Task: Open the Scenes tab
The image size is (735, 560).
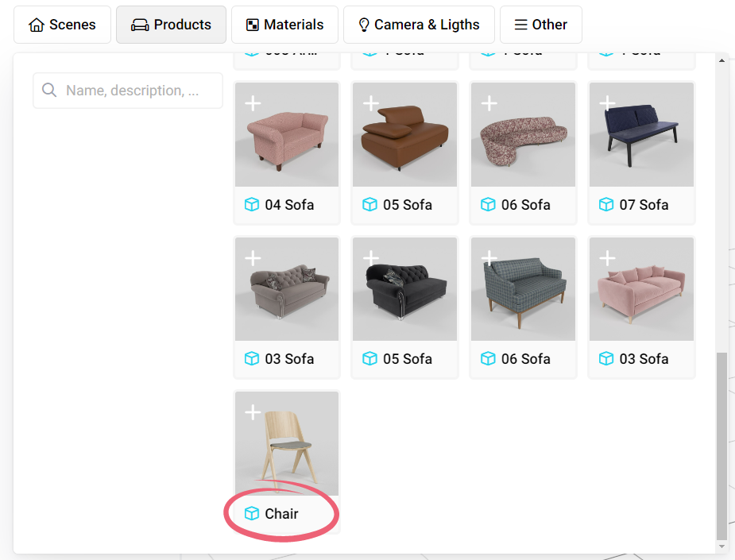Action: click(x=62, y=25)
